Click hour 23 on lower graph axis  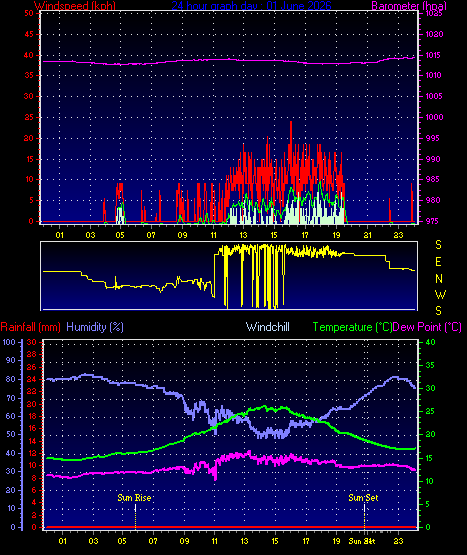tap(398, 541)
